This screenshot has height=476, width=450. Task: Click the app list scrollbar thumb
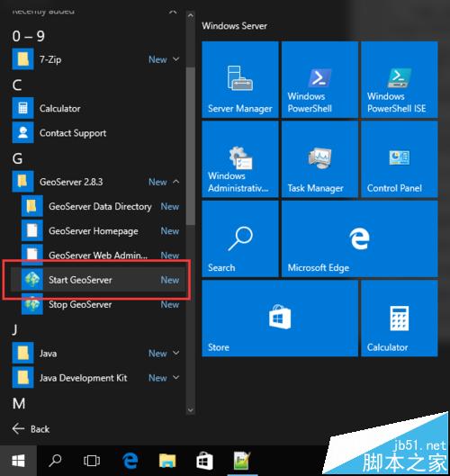(x=191, y=146)
